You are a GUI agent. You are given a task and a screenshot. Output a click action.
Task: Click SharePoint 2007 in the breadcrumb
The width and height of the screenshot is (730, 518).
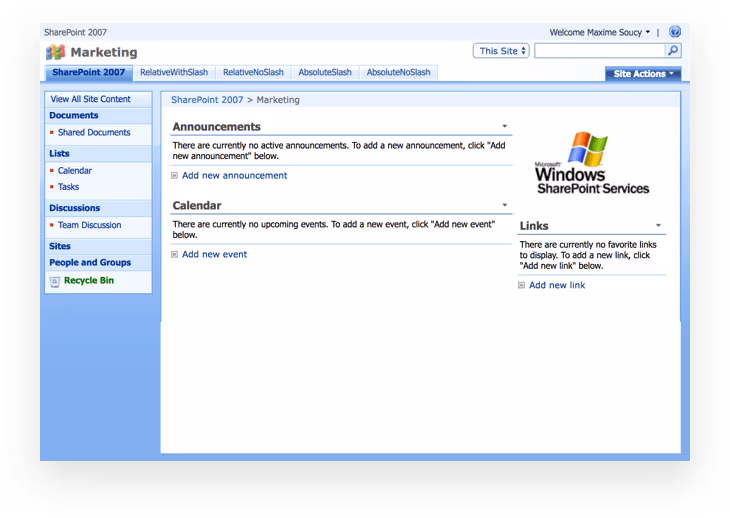(207, 100)
